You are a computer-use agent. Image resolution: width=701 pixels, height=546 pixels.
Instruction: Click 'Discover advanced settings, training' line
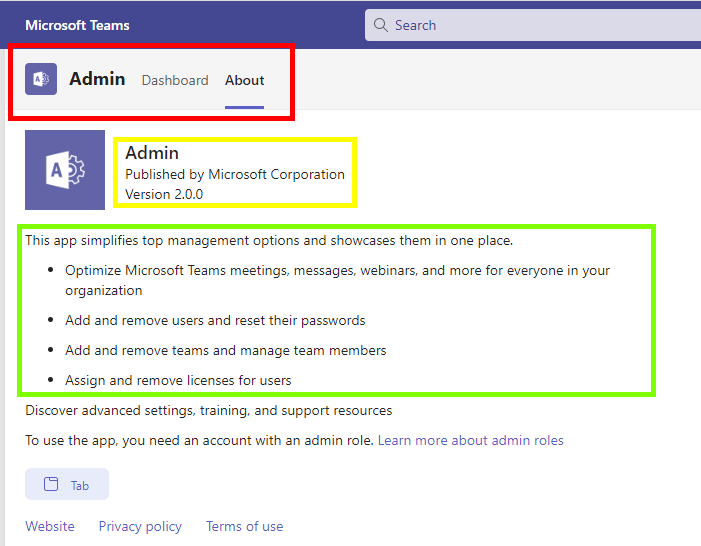coord(209,411)
